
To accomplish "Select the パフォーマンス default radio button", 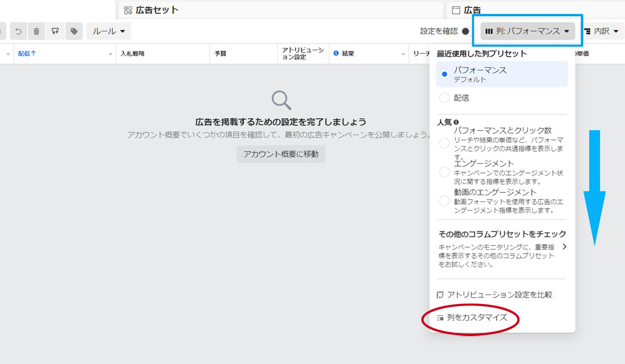I will [x=444, y=74].
